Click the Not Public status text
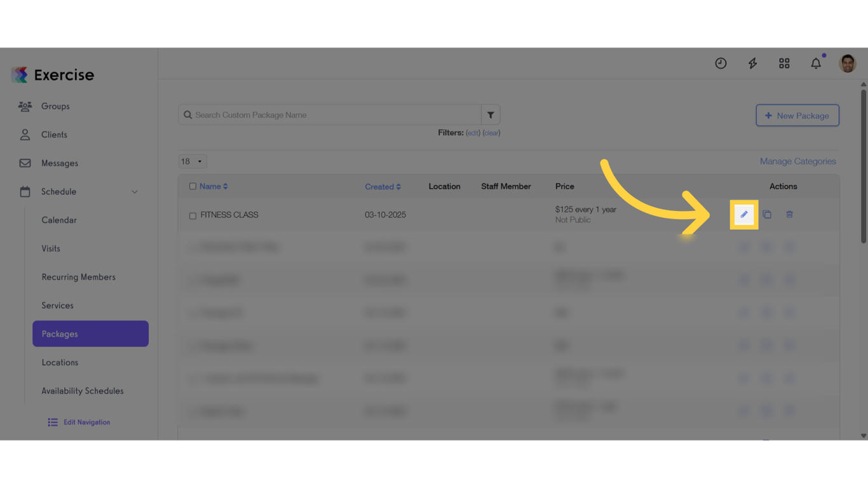The width and height of the screenshot is (868, 488). pos(573,220)
